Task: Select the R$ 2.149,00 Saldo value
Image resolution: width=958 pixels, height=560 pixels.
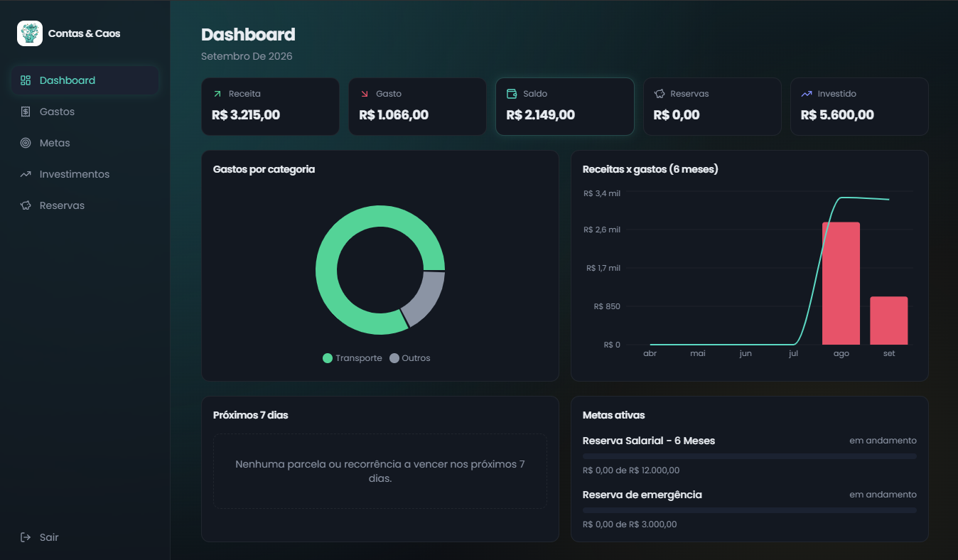Action: (541, 115)
